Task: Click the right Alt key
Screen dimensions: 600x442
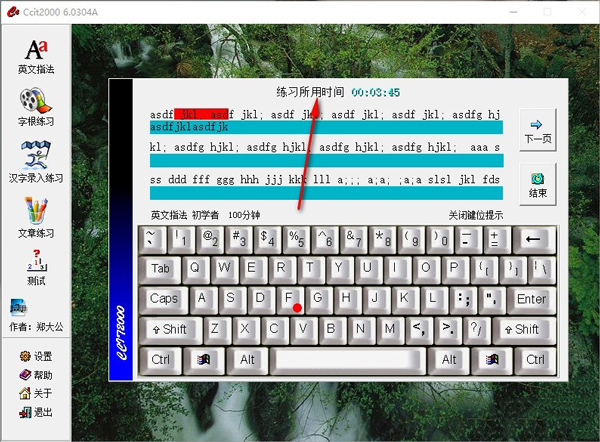Action: pos(448,360)
